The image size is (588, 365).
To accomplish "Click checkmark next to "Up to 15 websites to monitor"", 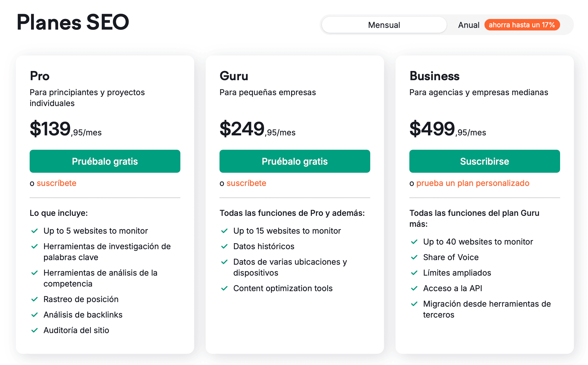I will [224, 231].
